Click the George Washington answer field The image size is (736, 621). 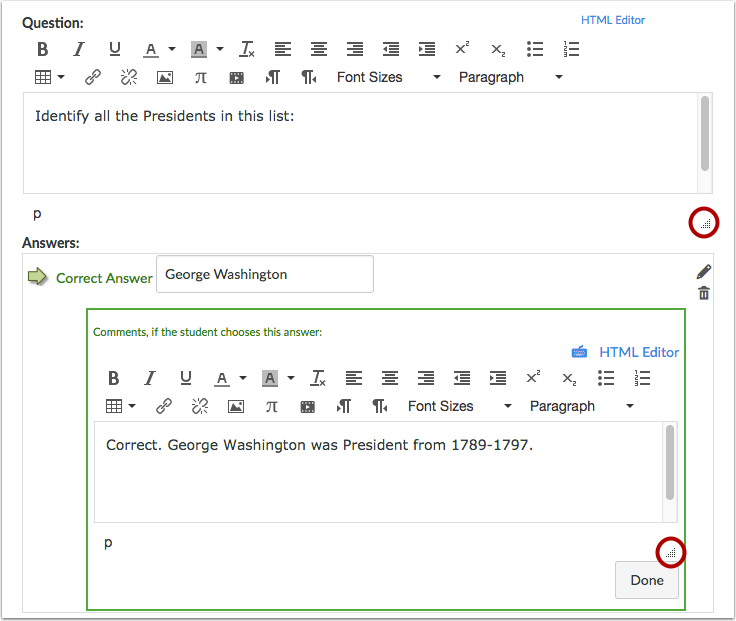(265, 274)
